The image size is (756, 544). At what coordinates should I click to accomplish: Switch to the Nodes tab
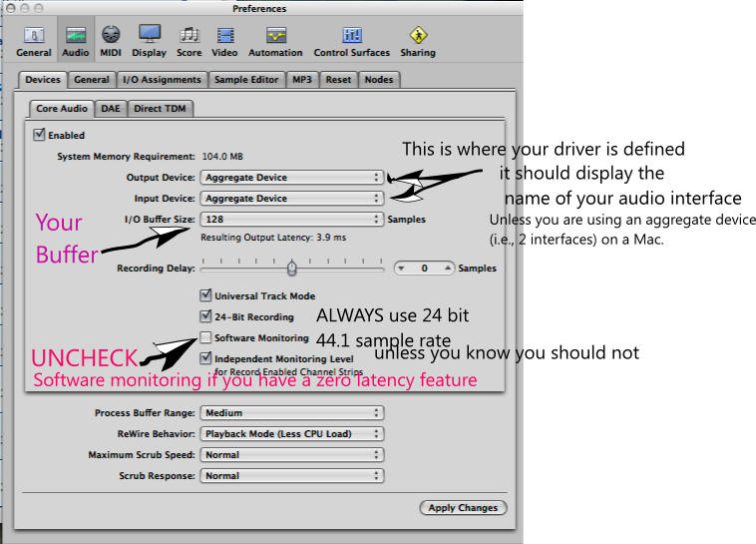click(x=379, y=80)
